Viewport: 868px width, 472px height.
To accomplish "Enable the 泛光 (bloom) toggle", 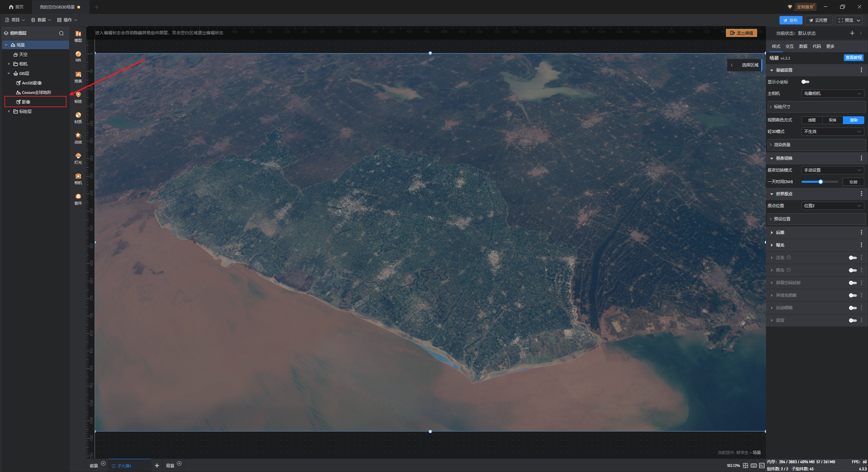I will (852, 258).
